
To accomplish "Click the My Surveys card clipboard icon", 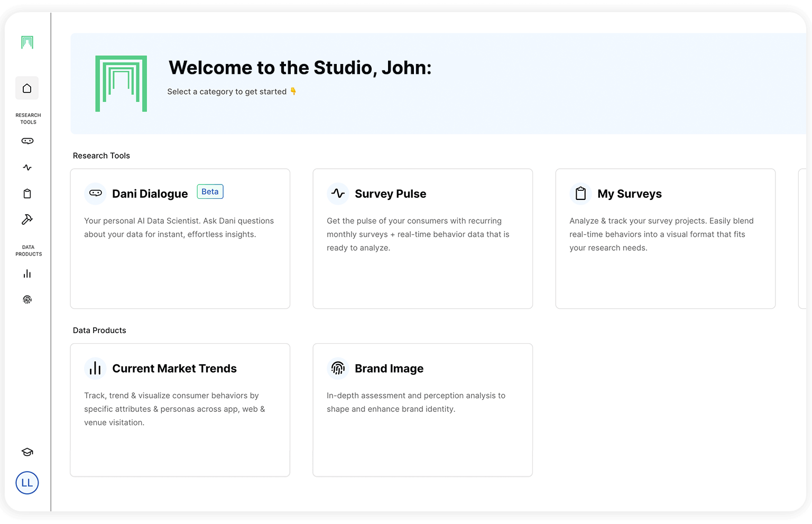I will coord(580,194).
